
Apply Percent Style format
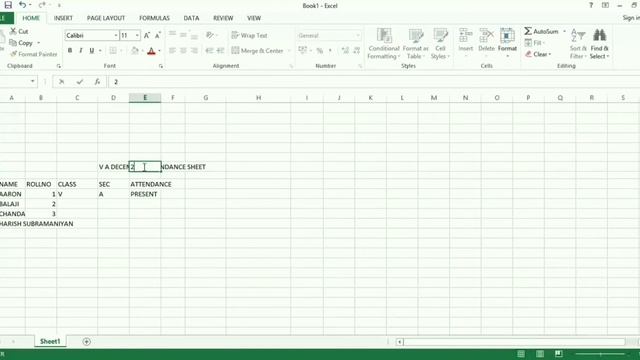tap(320, 51)
